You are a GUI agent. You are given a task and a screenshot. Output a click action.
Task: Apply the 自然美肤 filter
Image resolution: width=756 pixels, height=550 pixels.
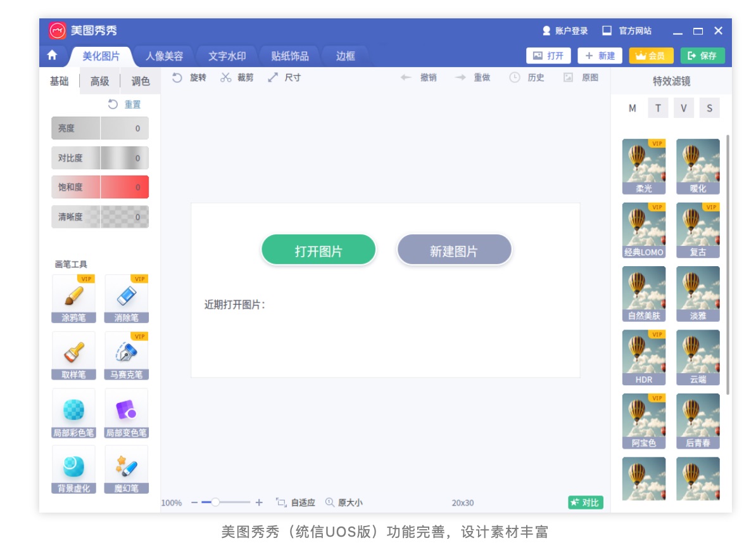pyautogui.click(x=644, y=294)
